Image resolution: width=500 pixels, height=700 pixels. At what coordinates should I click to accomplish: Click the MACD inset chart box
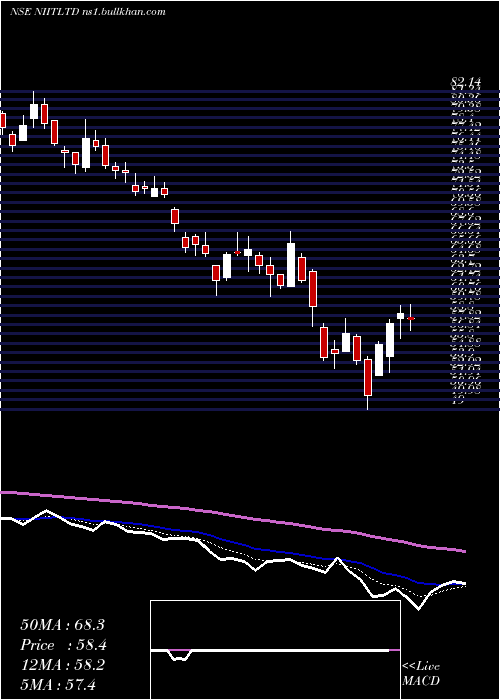click(275, 650)
